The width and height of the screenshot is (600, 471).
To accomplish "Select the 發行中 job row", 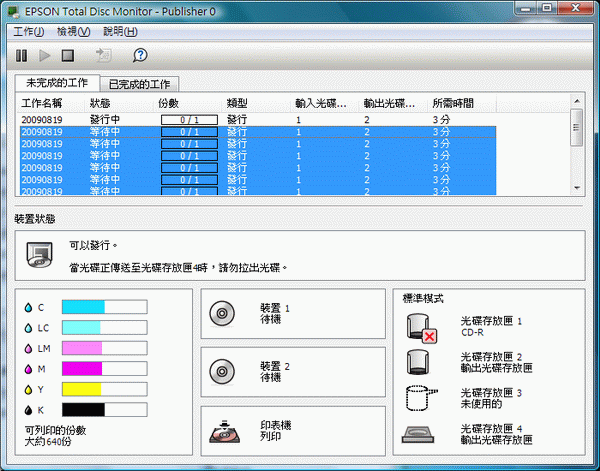I will 258,120.
